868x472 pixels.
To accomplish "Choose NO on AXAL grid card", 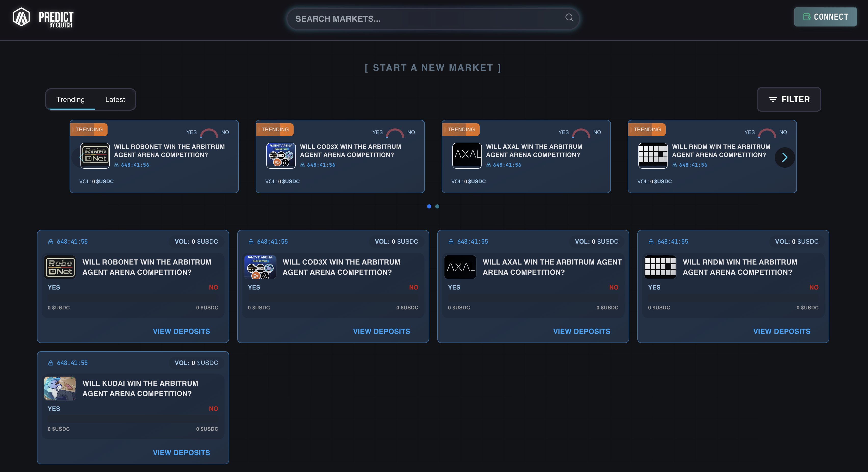I will (x=614, y=287).
